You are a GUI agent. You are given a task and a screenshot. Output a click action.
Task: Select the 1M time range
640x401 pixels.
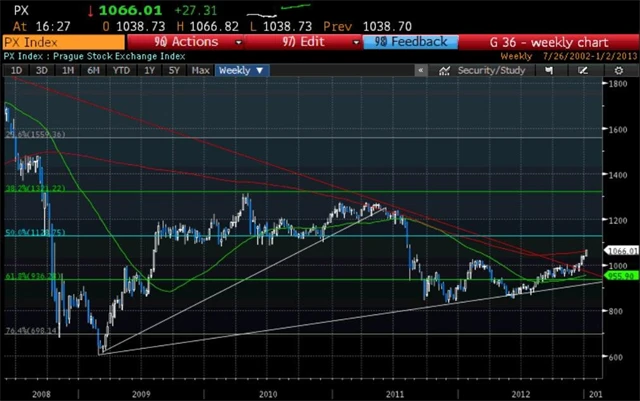pyautogui.click(x=68, y=71)
